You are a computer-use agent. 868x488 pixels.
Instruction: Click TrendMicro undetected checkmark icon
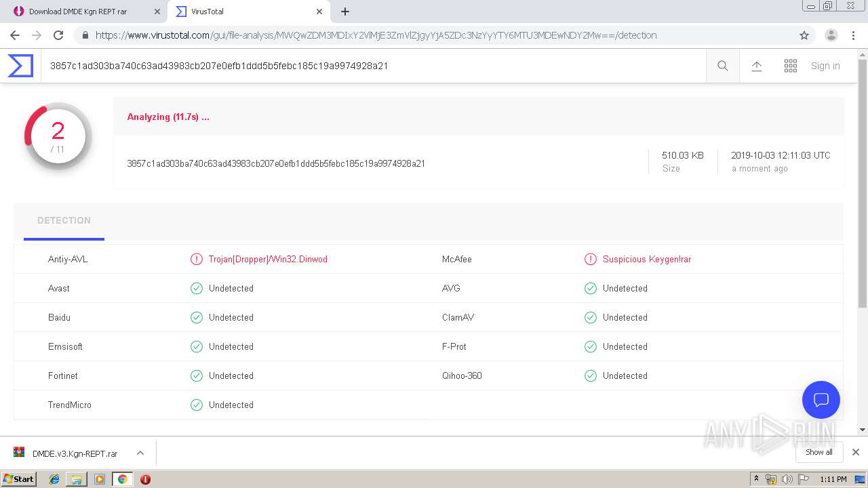(197, 405)
